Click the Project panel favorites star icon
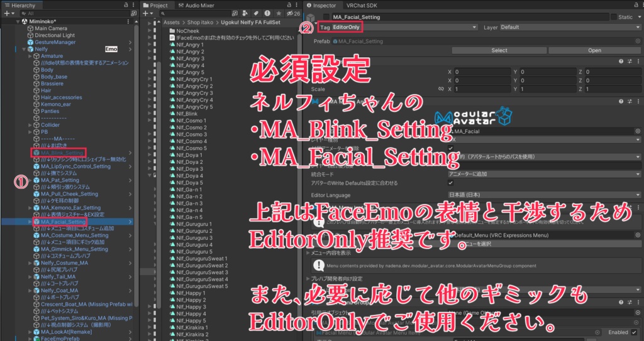This screenshot has width=644, height=341. pyautogui.click(x=279, y=14)
